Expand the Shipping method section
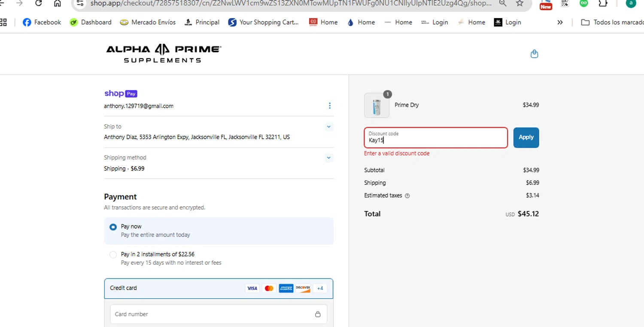The image size is (644, 327). [328, 158]
